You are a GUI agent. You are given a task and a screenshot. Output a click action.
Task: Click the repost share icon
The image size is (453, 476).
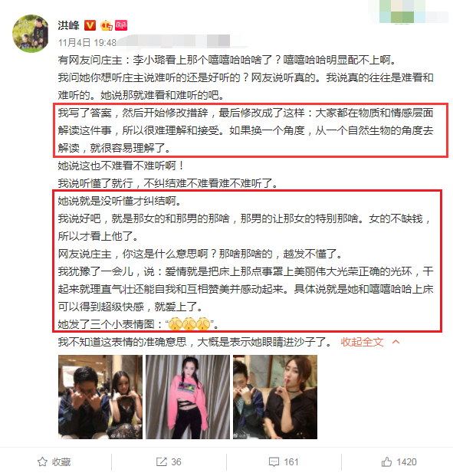[x=161, y=461]
